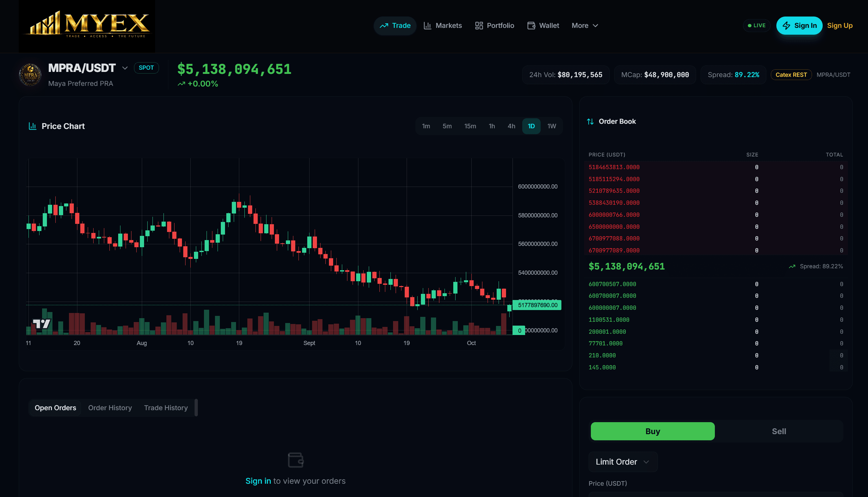Image resolution: width=868 pixels, height=497 pixels.
Task: Click ask price 6700977089.0000
Action: [x=614, y=250]
